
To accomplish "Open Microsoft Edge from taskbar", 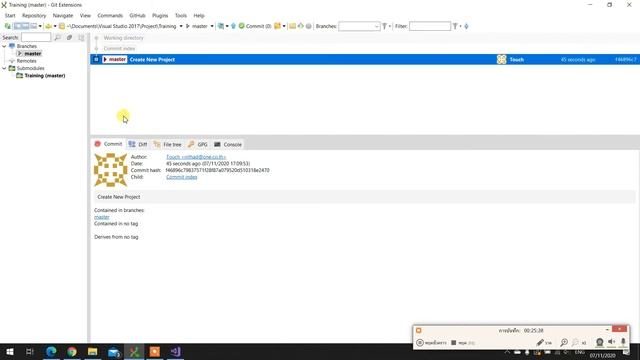I will (x=51, y=351).
